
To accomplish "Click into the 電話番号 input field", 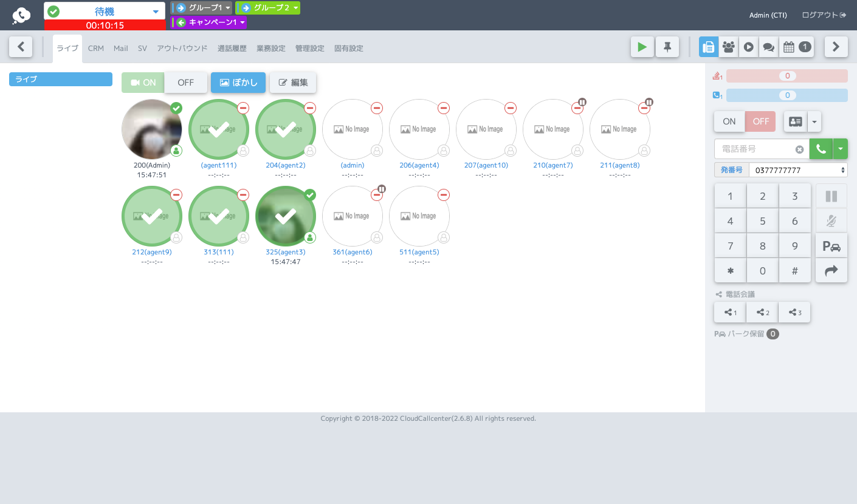I will pos(755,149).
